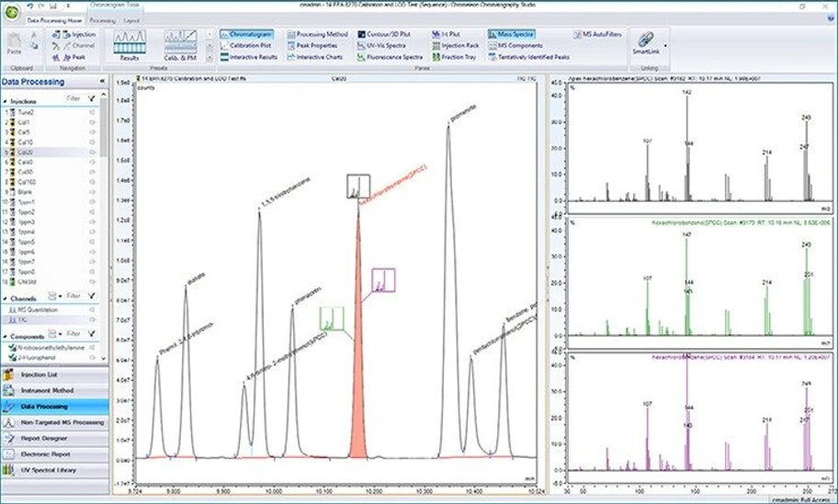Viewport: 838px width, 504px height.
Task: Open the UV Spectral Library category
Action: click(x=54, y=470)
